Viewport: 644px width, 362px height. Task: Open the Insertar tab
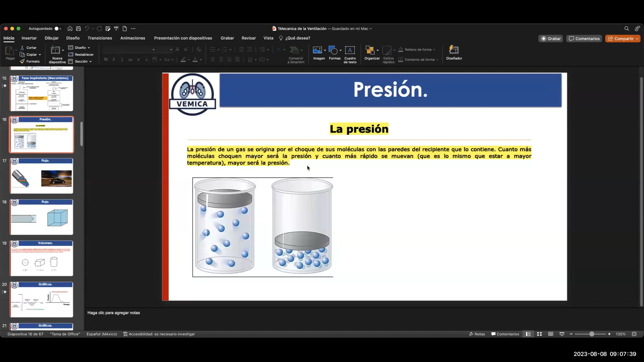(29, 38)
